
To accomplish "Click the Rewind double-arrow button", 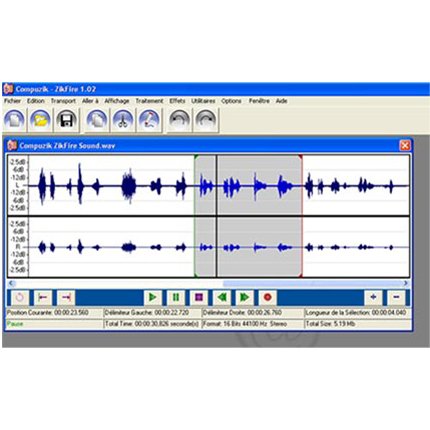I will tap(222, 297).
